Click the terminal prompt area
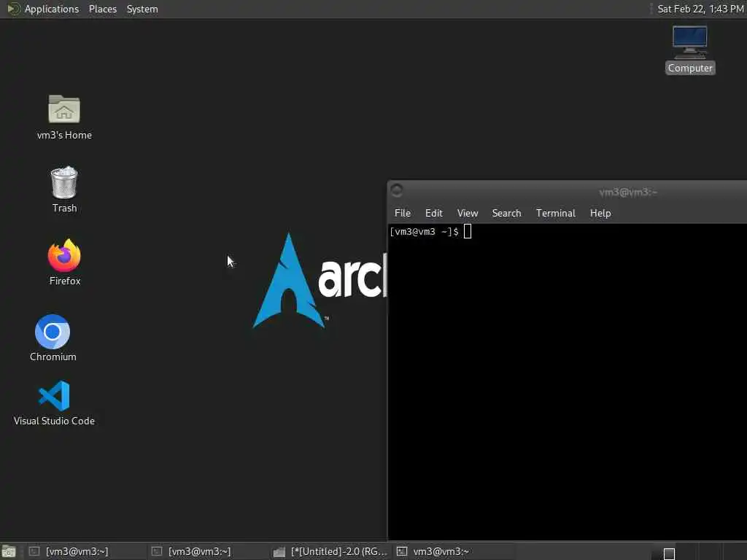This screenshot has width=747, height=560. (567, 381)
